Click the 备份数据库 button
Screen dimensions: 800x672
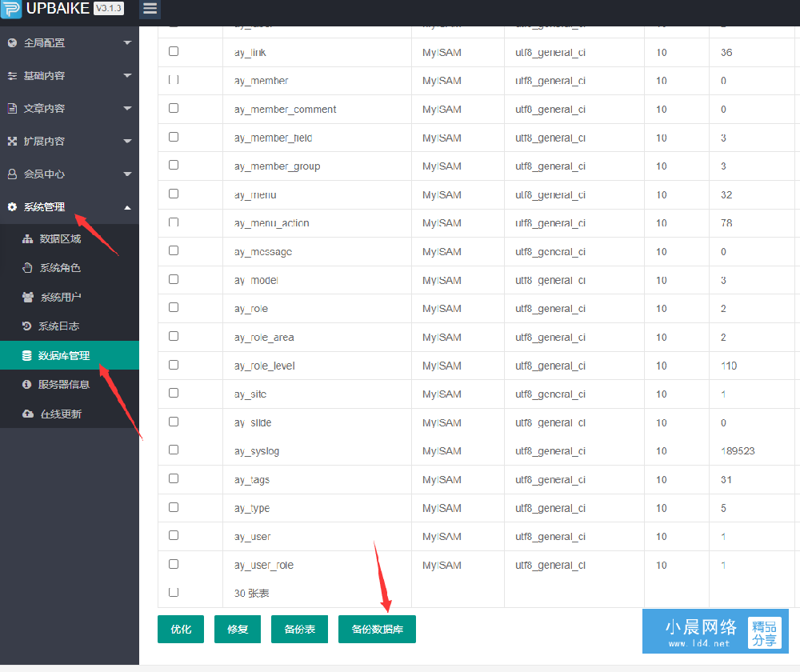377,629
